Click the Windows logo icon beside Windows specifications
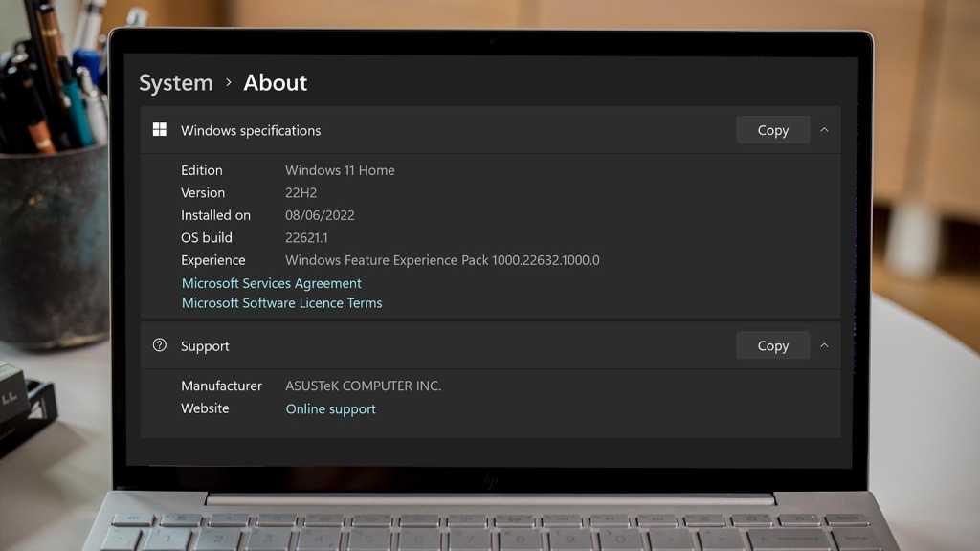This screenshot has height=551, width=980. [x=160, y=129]
